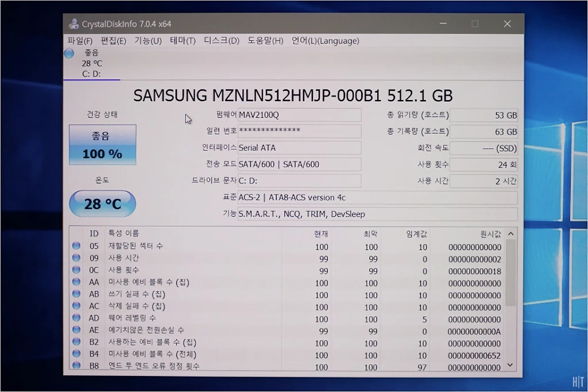Open the 도움말(H) menu
This screenshot has width=588, height=392.
coord(265,41)
